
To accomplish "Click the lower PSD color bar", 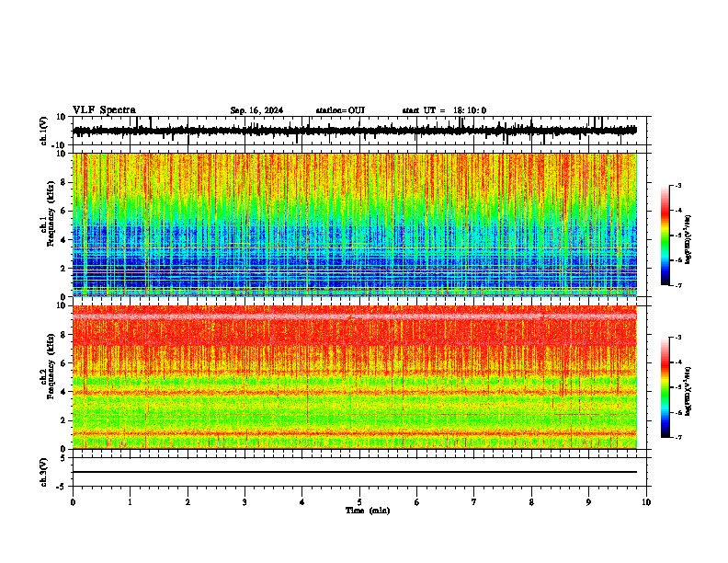I will click(665, 387).
